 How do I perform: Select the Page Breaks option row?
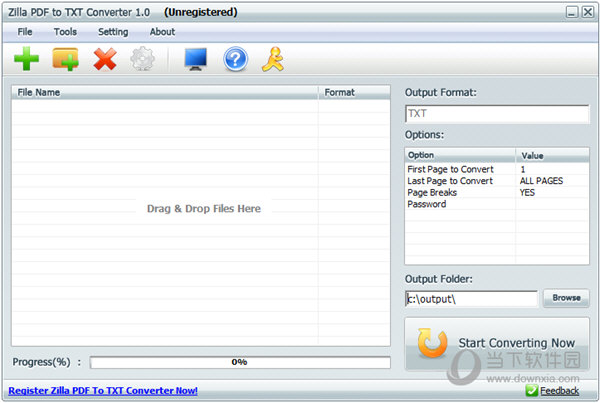point(497,192)
